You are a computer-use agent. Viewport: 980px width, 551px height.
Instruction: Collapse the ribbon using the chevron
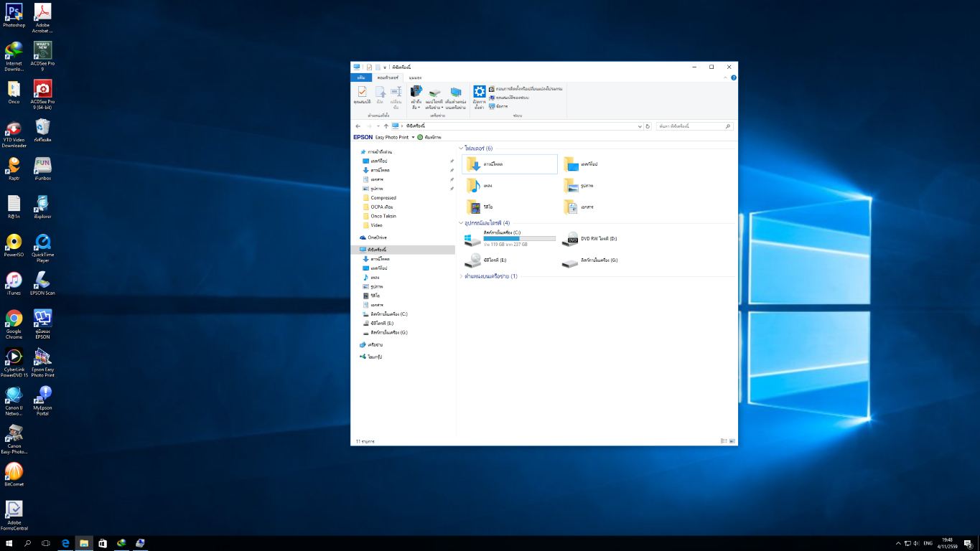pyautogui.click(x=726, y=77)
